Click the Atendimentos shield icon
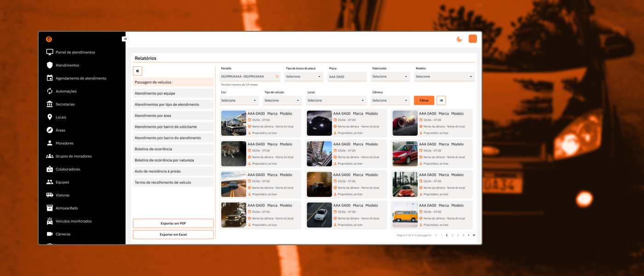The height and width of the screenshot is (276, 644). 50,65
